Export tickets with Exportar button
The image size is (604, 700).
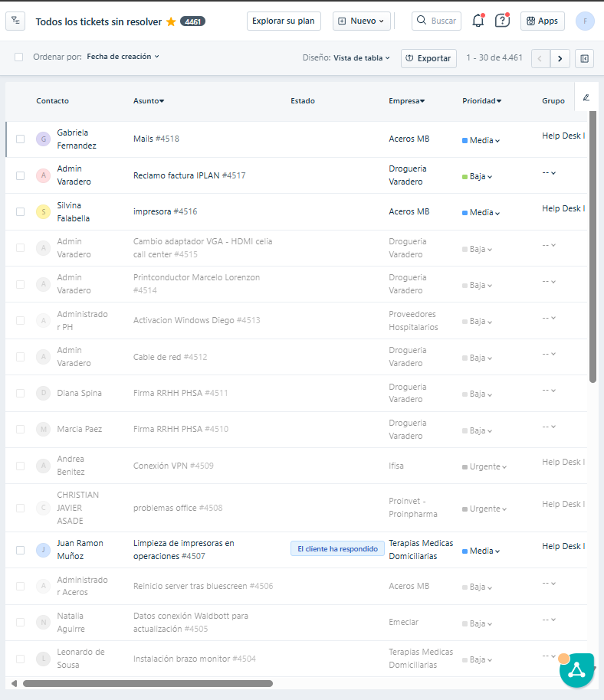(428, 58)
